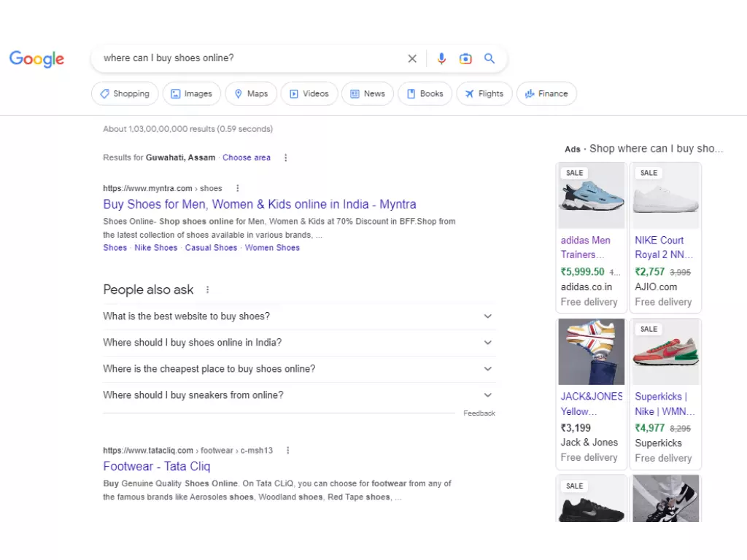Open the Maps filter tab
The image size is (747, 560).
click(251, 94)
